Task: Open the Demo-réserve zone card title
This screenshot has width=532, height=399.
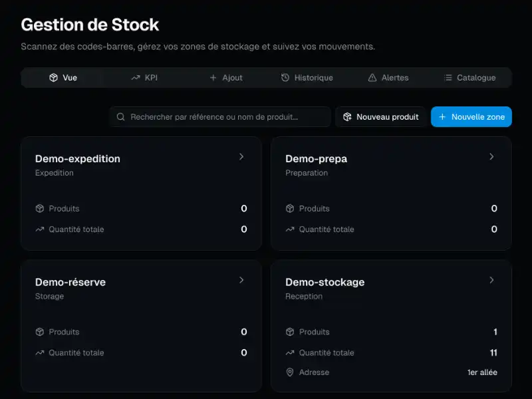Action: 70,282
